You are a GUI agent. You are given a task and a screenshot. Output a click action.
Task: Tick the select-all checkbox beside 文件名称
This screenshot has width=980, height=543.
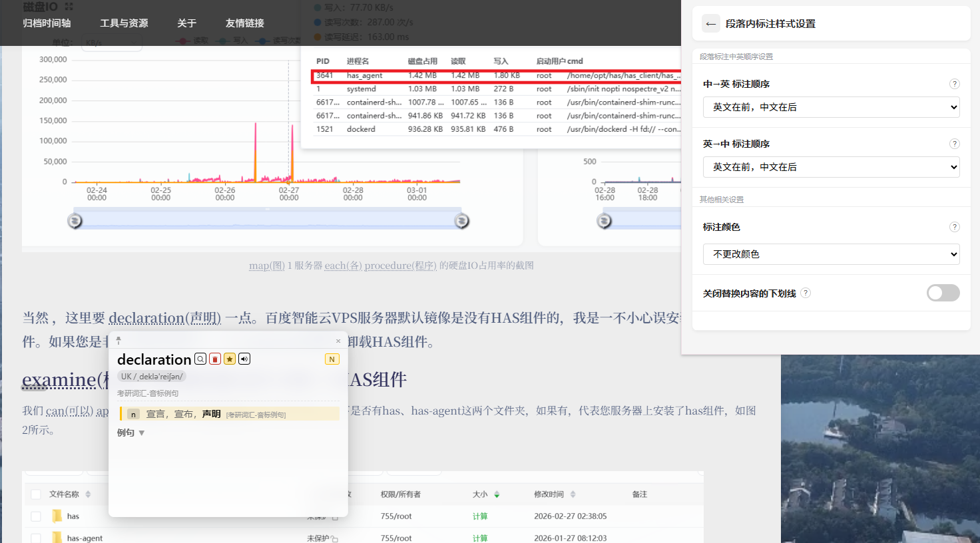pos(36,494)
